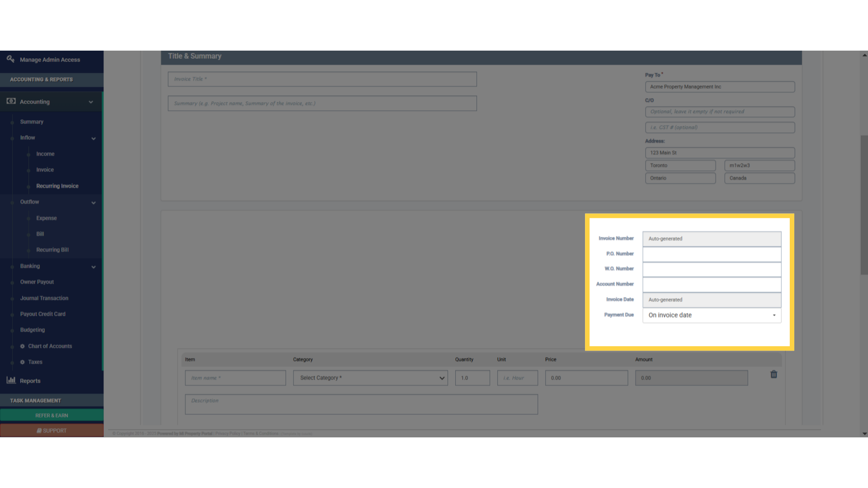
Task: Click the Refer & Earn button
Action: tap(52, 415)
